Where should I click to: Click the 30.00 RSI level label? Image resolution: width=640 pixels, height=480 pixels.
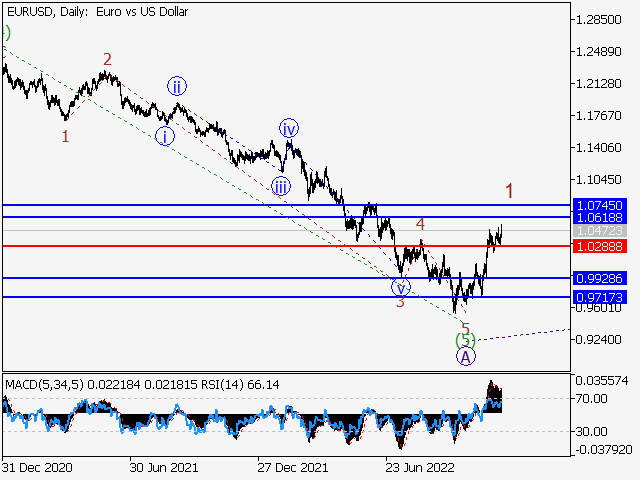[592, 431]
